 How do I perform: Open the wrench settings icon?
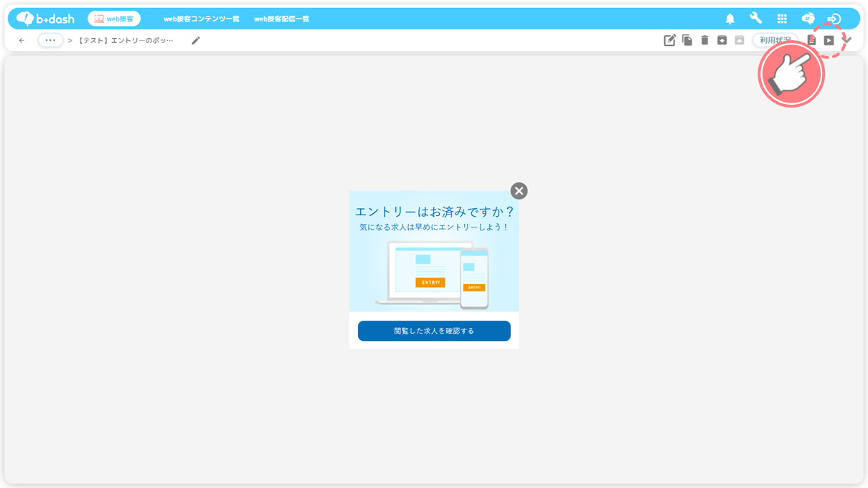(755, 19)
